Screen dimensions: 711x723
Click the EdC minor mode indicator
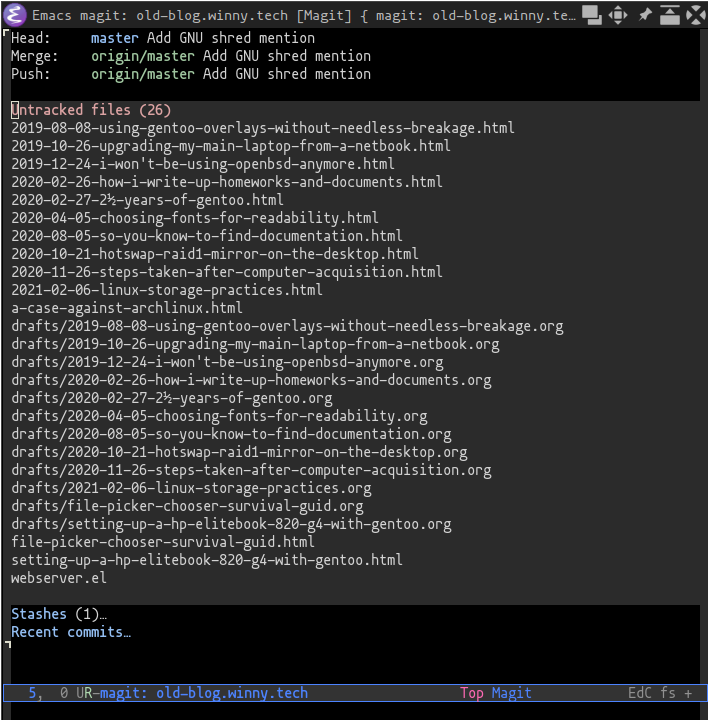point(640,693)
